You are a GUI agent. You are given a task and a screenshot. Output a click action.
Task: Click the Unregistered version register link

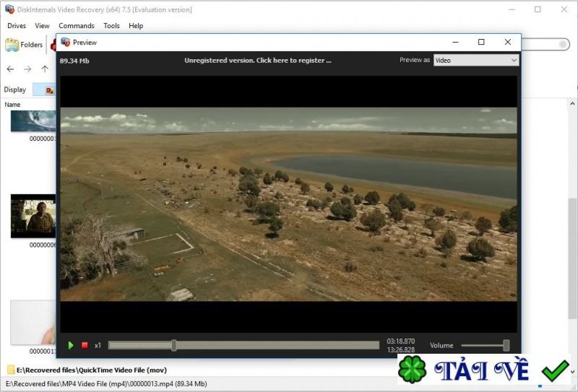tap(258, 61)
